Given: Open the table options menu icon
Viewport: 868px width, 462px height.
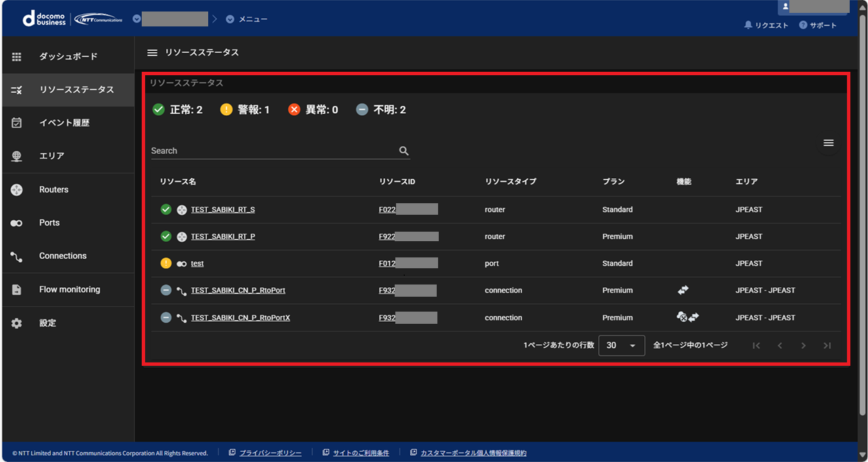Looking at the screenshot, I should [x=828, y=143].
